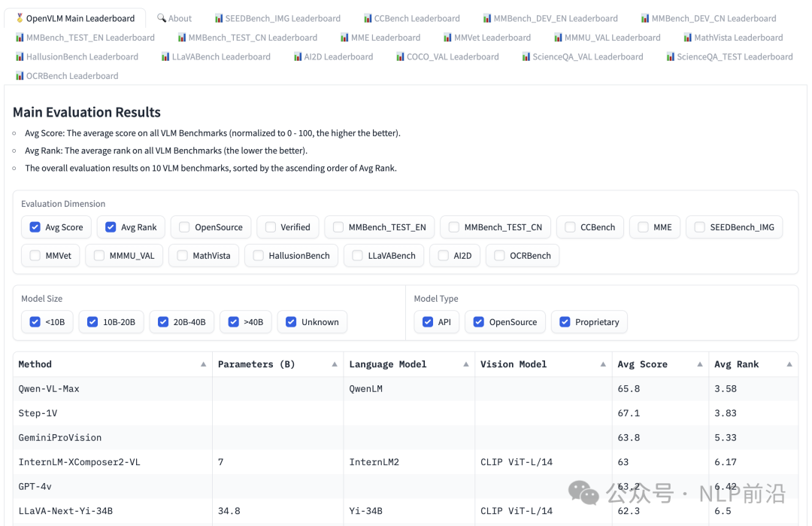This screenshot has width=812, height=526.
Task: Check the MathVista dimension checkbox
Action: 183,256
